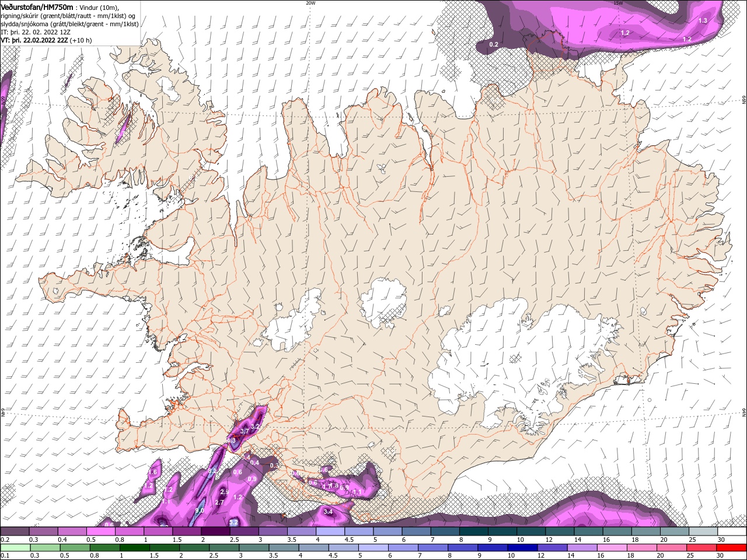Viewport: 747px width, 560px height.
Task: Click the 9.0 precipitation value off southwest coast
Action: tap(199, 510)
